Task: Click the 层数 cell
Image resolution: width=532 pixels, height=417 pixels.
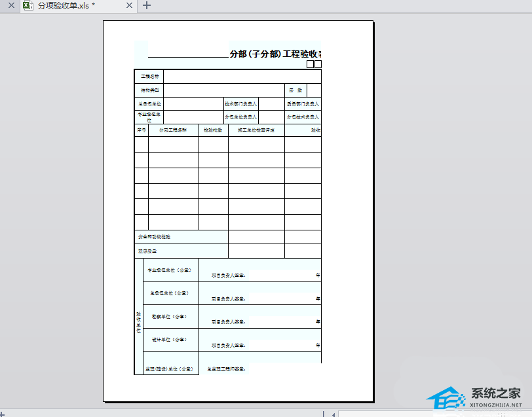Action: [x=295, y=90]
